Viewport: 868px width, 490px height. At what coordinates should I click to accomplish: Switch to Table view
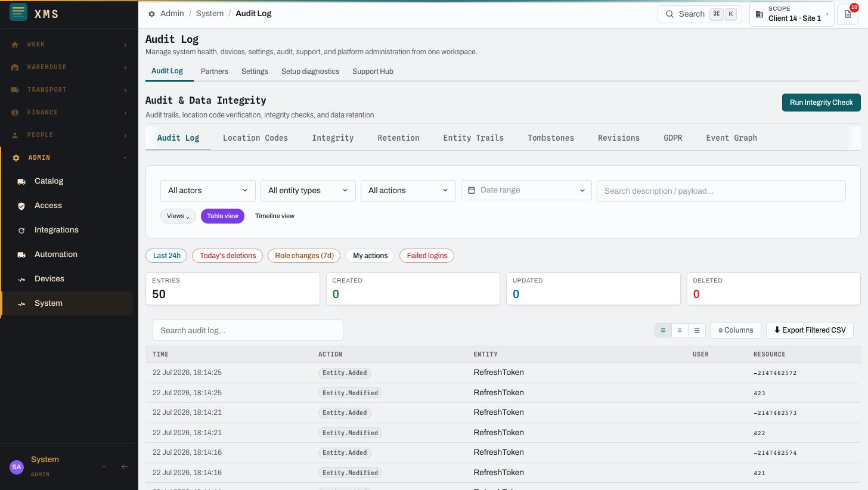(222, 216)
